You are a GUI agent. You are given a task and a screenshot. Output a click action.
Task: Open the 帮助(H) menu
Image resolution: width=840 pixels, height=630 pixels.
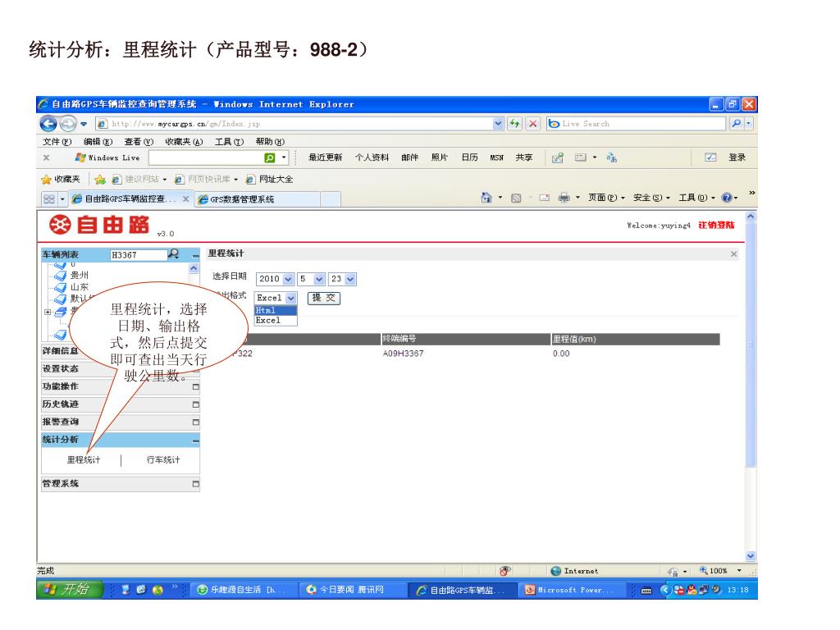pyautogui.click(x=270, y=142)
